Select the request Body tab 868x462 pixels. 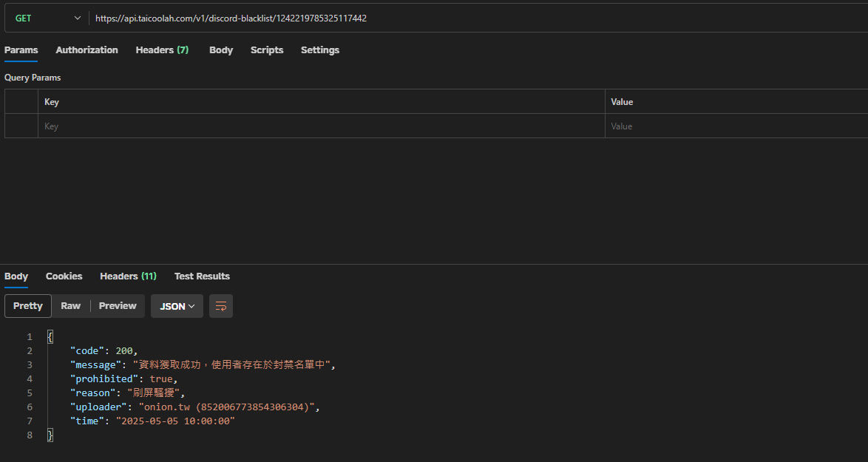coord(221,50)
